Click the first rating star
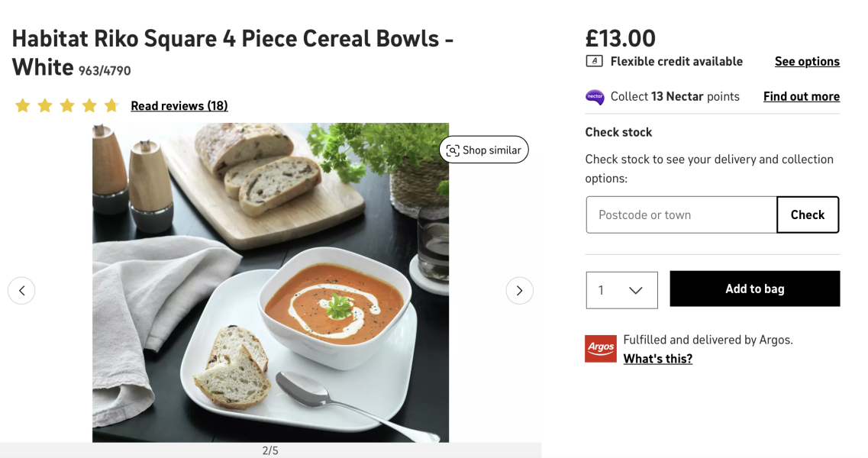The width and height of the screenshot is (868, 458). tap(22, 105)
